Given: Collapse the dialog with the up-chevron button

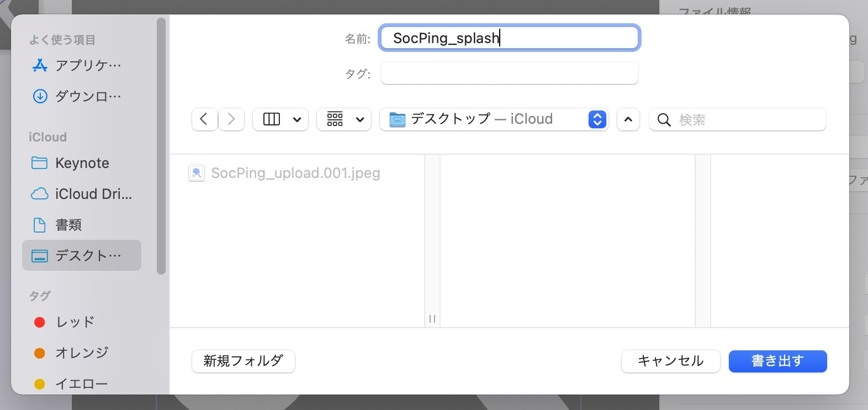Looking at the screenshot, I should coord(628,119).
